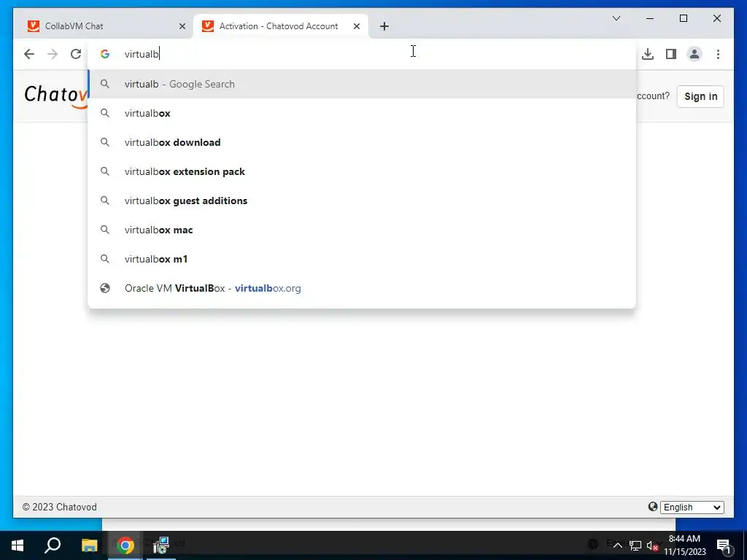Choose 'virtualbox extension pack' suggestion
The height and width of the screenshot is (560, 747).
tap(362, 171)
